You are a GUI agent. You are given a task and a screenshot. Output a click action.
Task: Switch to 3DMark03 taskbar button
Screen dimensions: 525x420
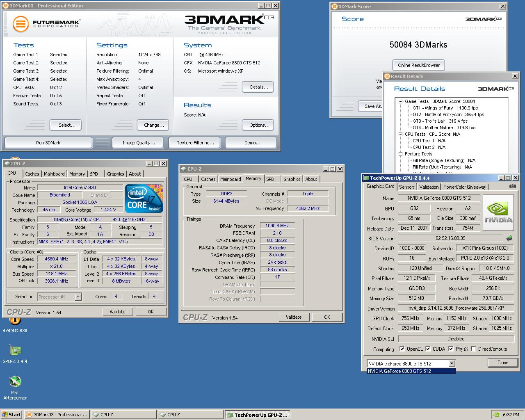57,415
